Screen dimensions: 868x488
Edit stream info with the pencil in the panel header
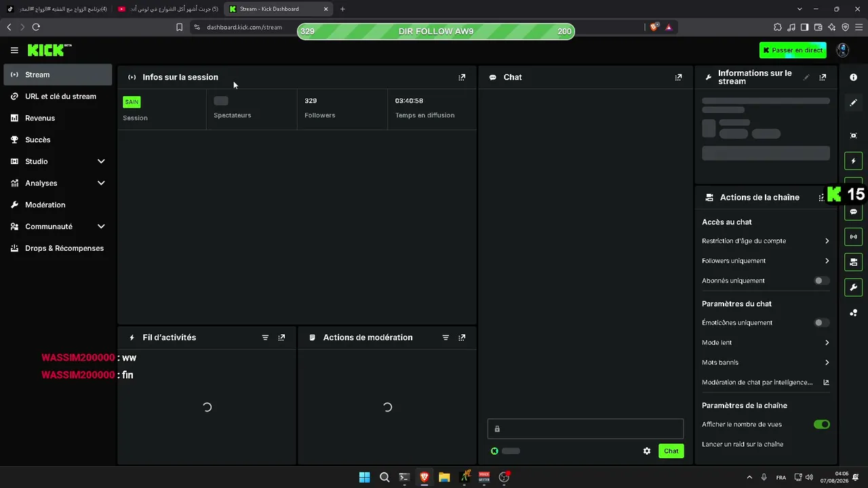tap(806, 77)
